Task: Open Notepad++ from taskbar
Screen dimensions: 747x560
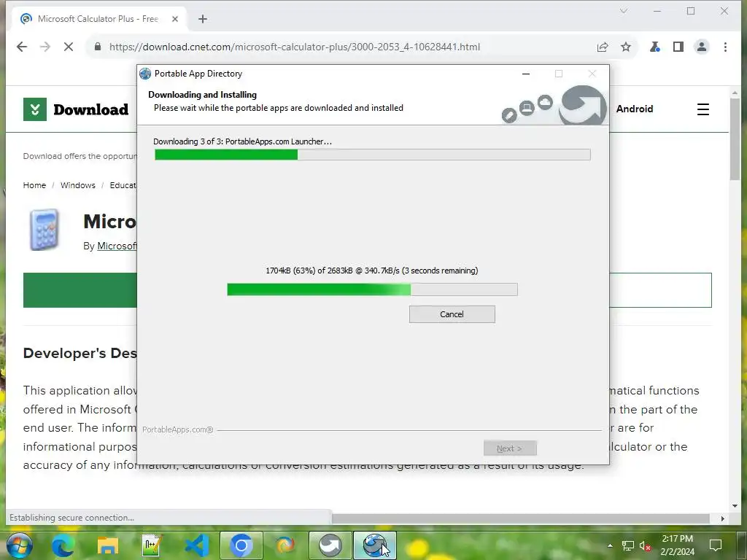Action: pyautogui.click(x=152, y=545)
